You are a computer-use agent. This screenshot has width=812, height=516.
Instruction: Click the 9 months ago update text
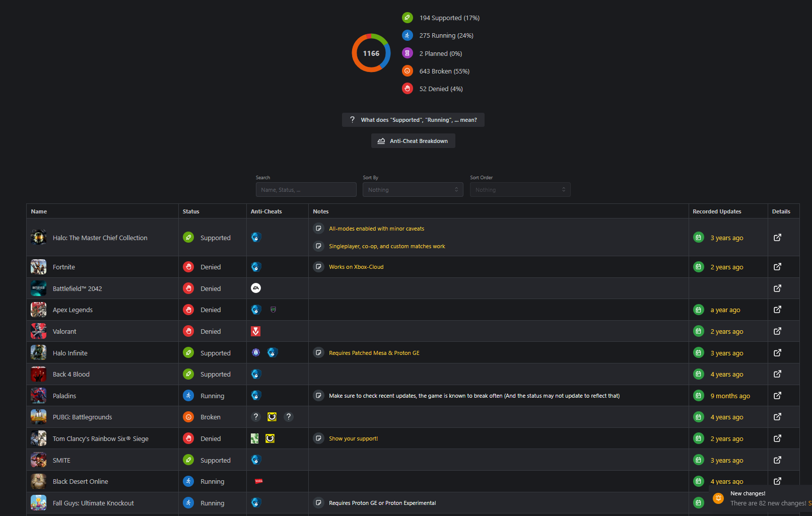tap(730, 396)
